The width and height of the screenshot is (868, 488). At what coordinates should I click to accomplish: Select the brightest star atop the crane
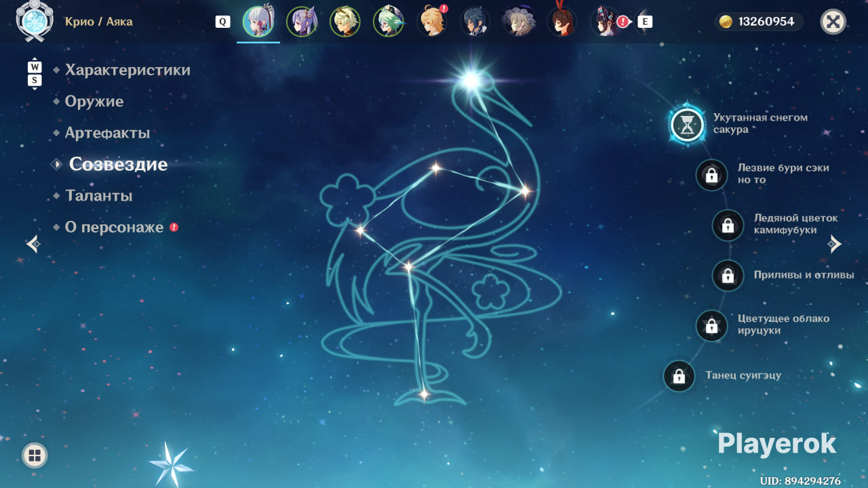[471, 80]
